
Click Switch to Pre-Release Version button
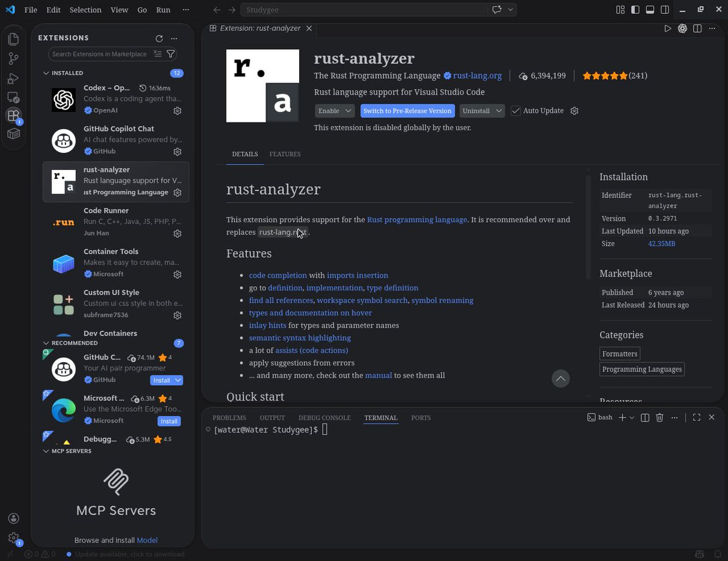click(x=408, y=111)
